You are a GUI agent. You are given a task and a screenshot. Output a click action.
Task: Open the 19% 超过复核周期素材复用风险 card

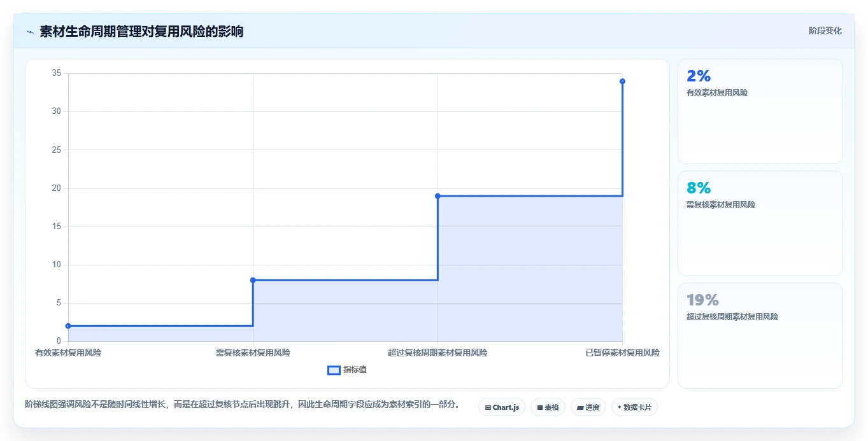point(760,335)
